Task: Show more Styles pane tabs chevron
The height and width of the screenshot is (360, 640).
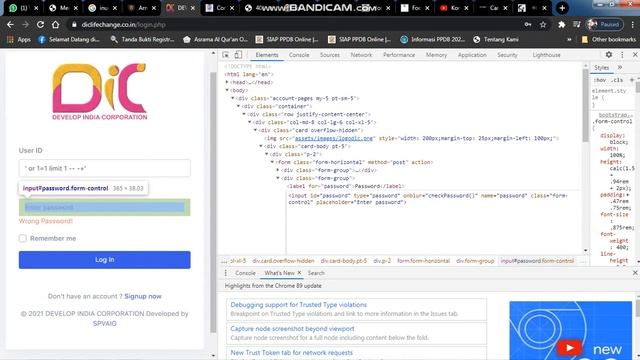Action: (x=620, y=67)
